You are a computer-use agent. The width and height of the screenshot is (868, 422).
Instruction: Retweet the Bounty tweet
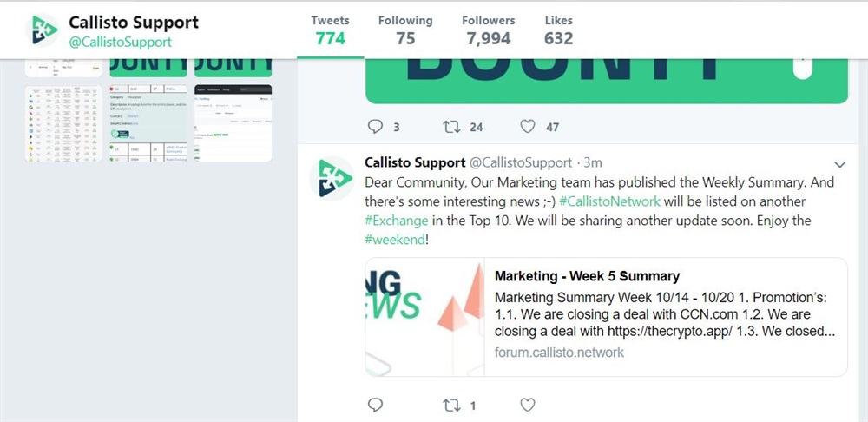451,127
